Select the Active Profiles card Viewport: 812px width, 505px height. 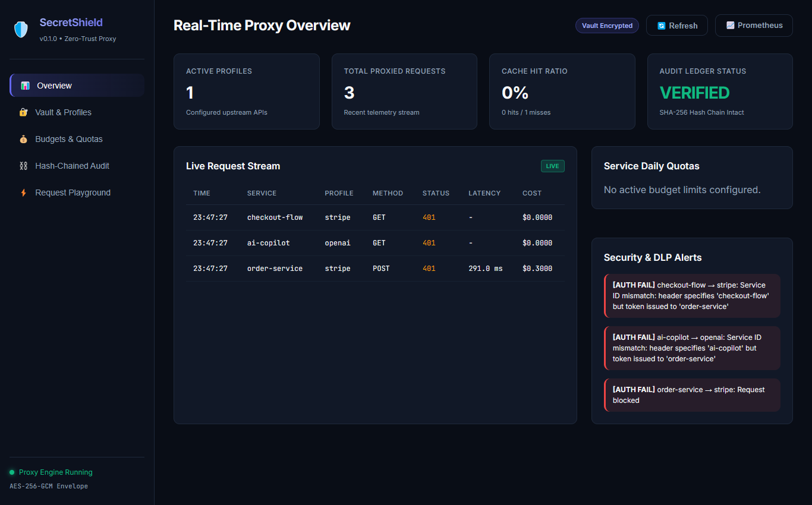246,91
